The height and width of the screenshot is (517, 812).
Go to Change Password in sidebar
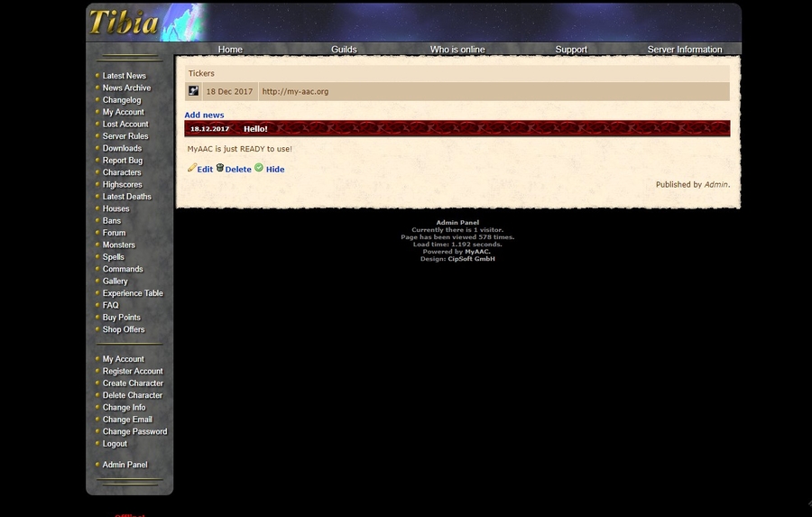[134, 431]
